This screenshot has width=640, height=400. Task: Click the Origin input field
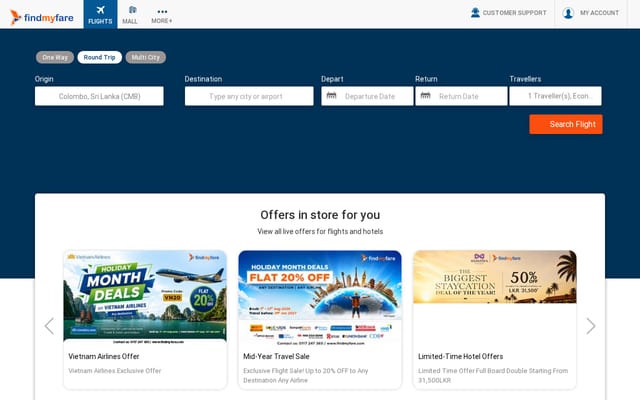(x=99, y=96)
